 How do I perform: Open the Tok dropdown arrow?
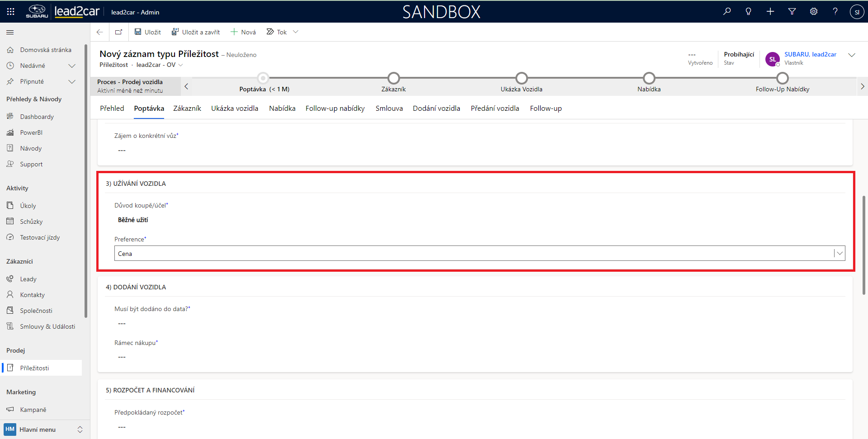pyautogui.click(x=296, y=32)
